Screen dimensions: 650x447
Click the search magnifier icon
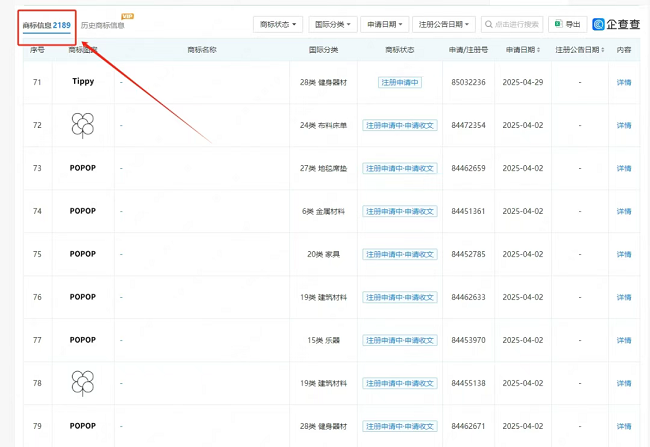(488, 24)
